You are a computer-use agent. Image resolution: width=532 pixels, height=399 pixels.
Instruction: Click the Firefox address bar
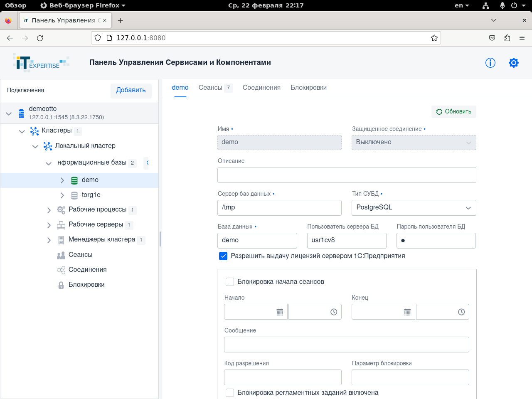pyautogui.click(x=266, y=38)
